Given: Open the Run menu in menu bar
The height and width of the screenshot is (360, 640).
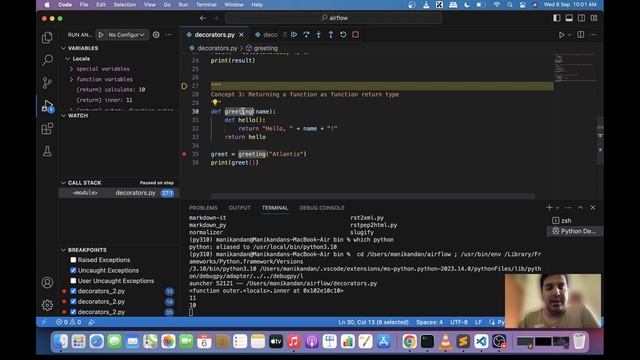Looking at the screenshot, I should coord(183,5).
